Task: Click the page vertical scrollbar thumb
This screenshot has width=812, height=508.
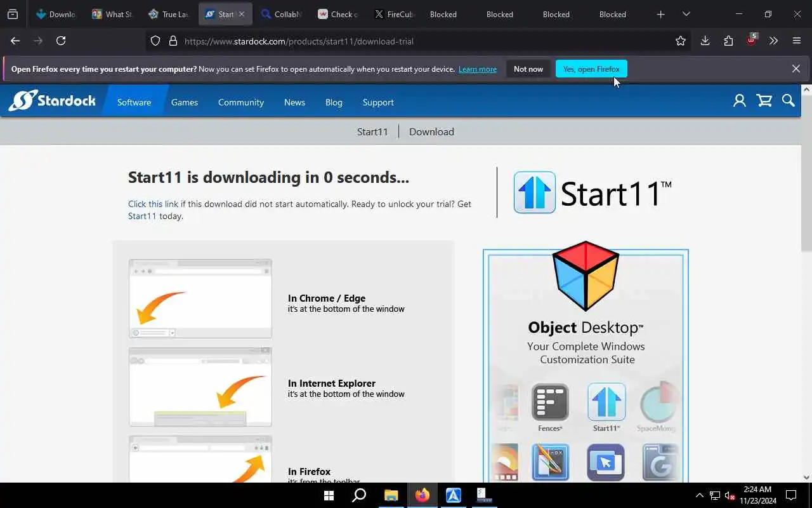Action: (806, 173)
